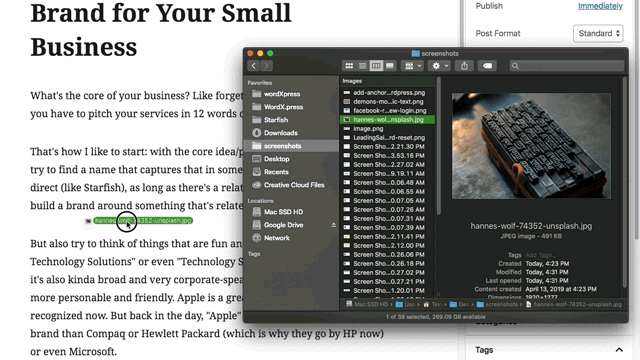Click the screenshots window title folder icon

[416, 53]
